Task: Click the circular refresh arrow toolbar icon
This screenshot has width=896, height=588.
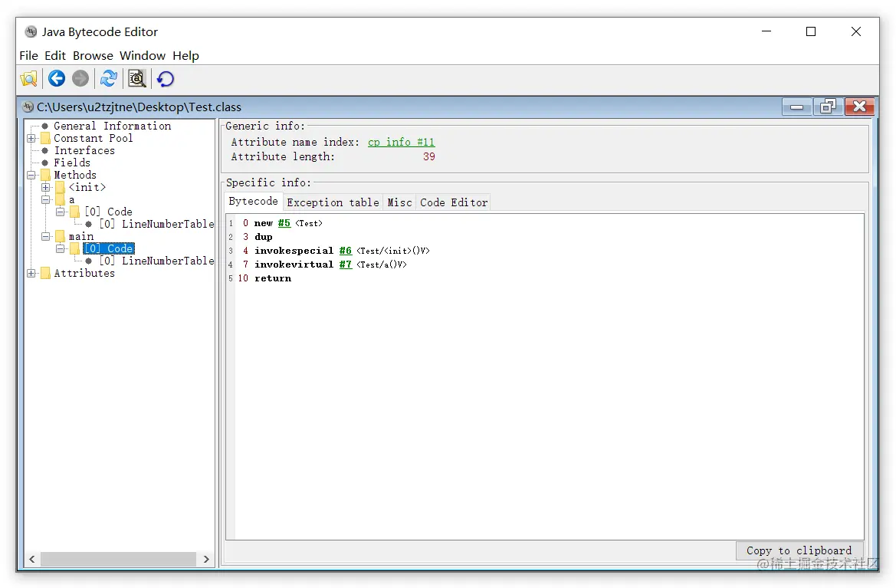Action: (x=166, y=79)
